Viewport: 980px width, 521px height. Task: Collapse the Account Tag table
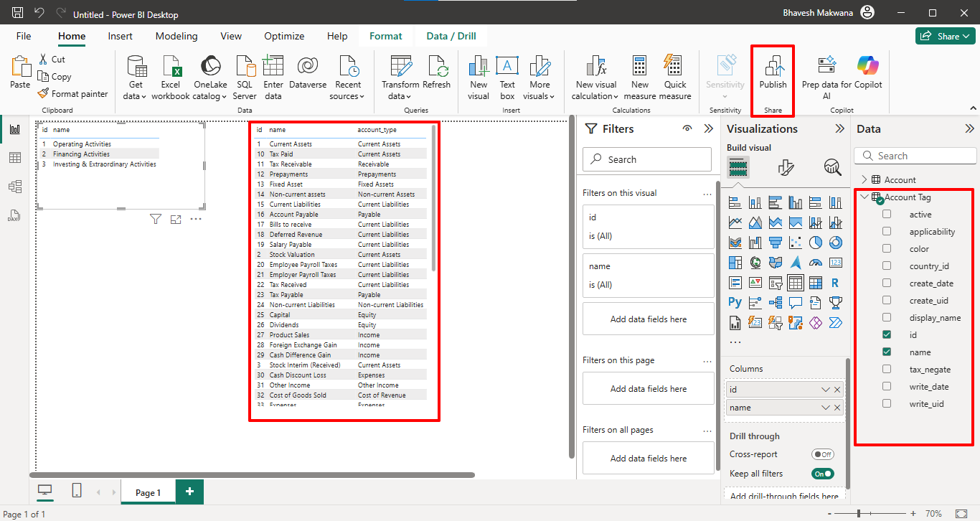click(864, 197)
